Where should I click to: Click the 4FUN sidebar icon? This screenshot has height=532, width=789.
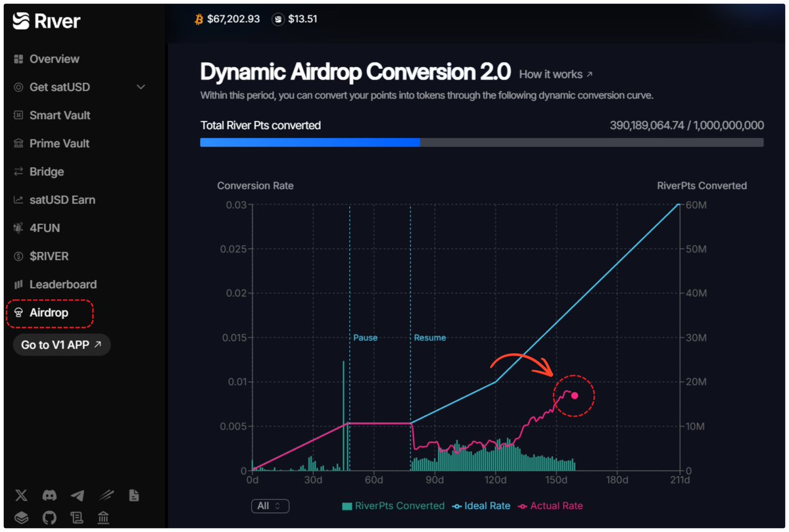click(18, 228)
